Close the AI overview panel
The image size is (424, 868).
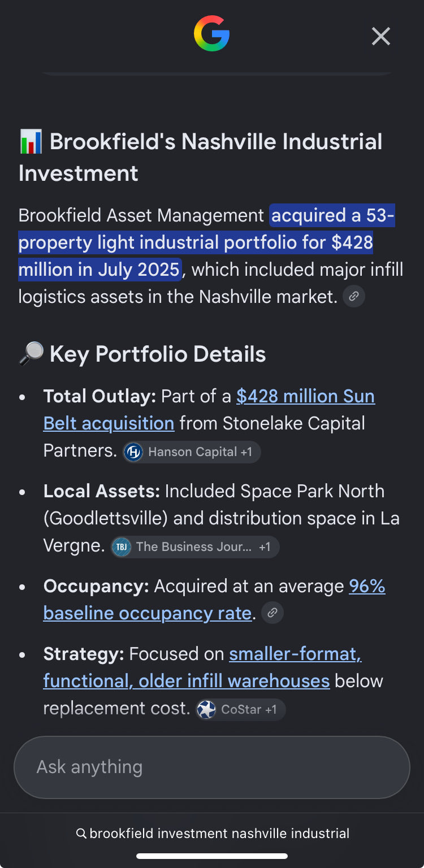pos(381,36)
